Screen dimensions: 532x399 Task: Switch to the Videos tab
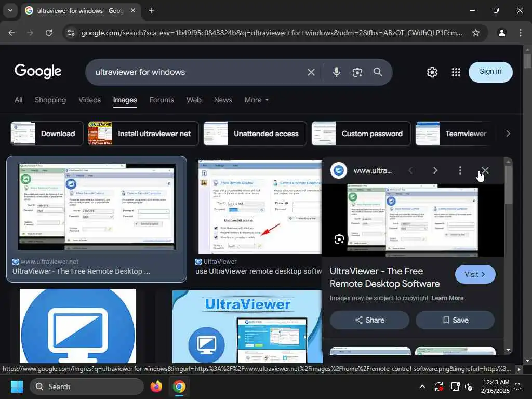click(89, 100)
